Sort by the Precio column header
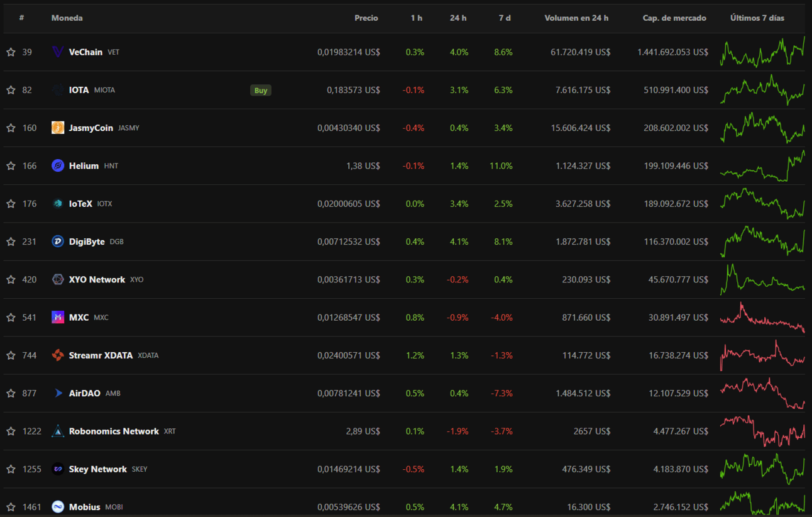The width and height of the screenshot is (812, 517). (x=366, y=18)
